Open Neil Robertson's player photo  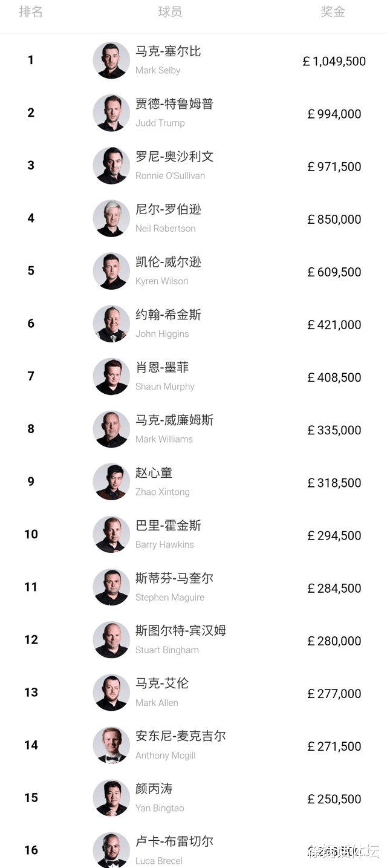click(111, 218)
